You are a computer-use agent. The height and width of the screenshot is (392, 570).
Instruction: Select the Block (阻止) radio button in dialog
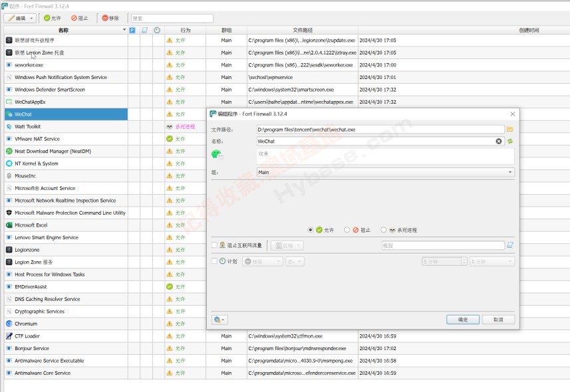pyautogui.click(x=347, y=230)
